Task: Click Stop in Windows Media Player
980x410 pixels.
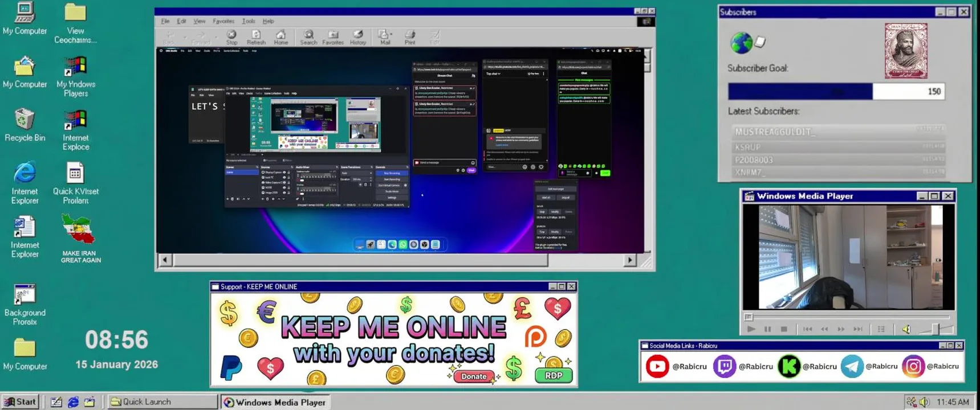Action: (784, 329)
